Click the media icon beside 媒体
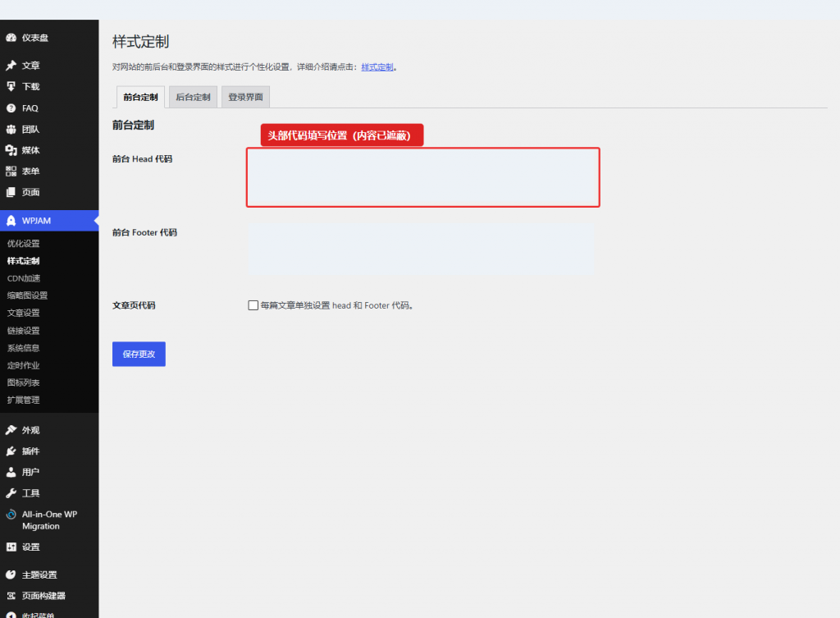 11,150
